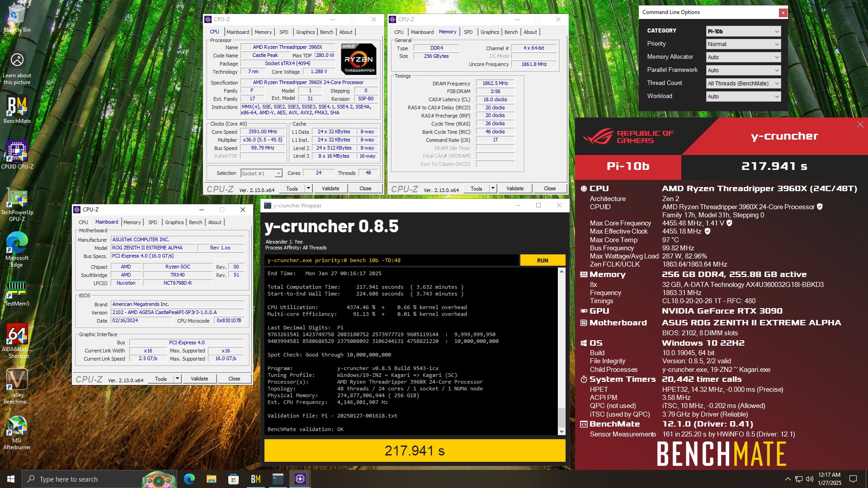The height and width of the screenshot is (488, 868).
Task: Open the network tray icon
Action: (x=799, y=479)
